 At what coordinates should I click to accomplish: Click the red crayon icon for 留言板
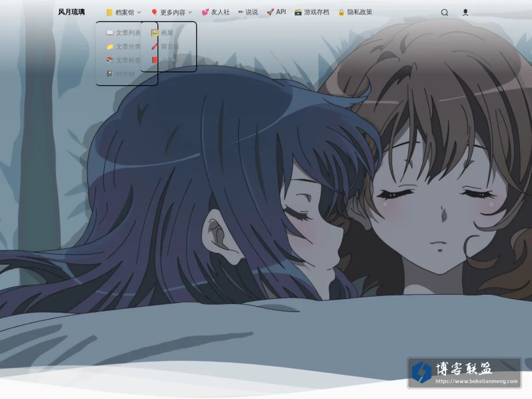click(x=155, y=47)
